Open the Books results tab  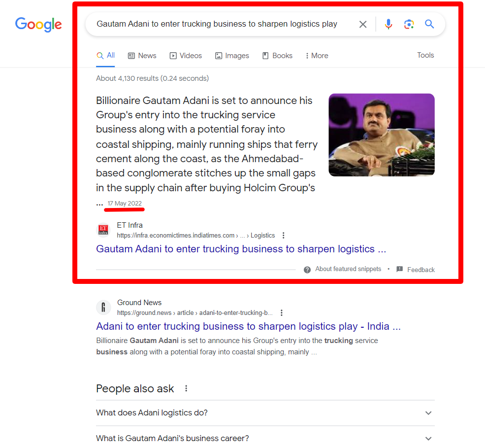pyautogui.click(x=277, y=56)
